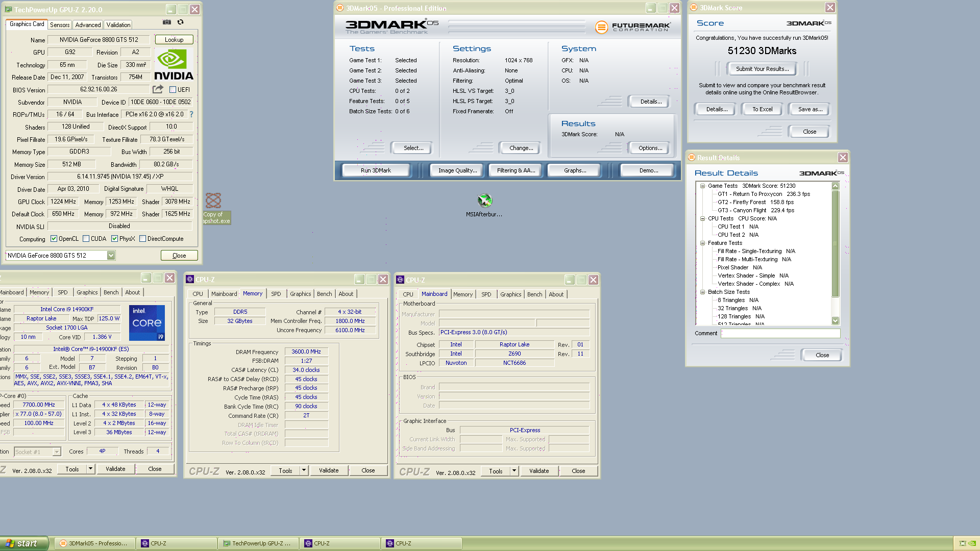Screen dimensions: 980x551
Task: Open the Advanced tab in GPU-Z
Action: (x=88, y=25)
